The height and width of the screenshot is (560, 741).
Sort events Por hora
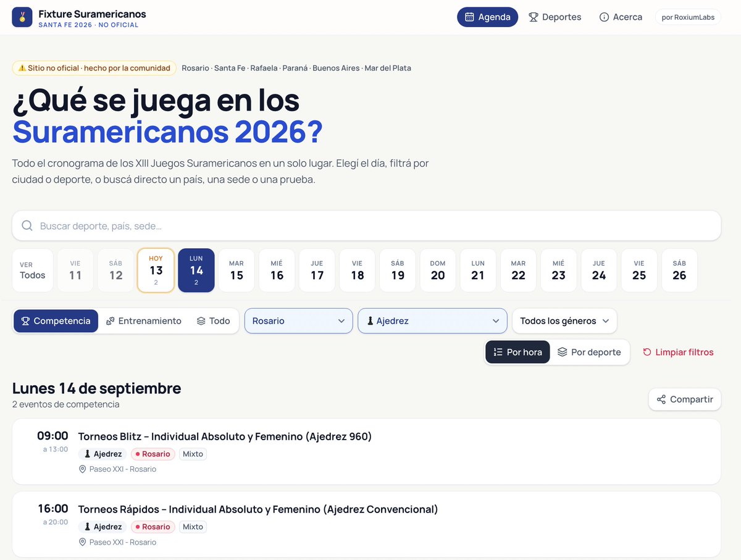click(517, 352)
